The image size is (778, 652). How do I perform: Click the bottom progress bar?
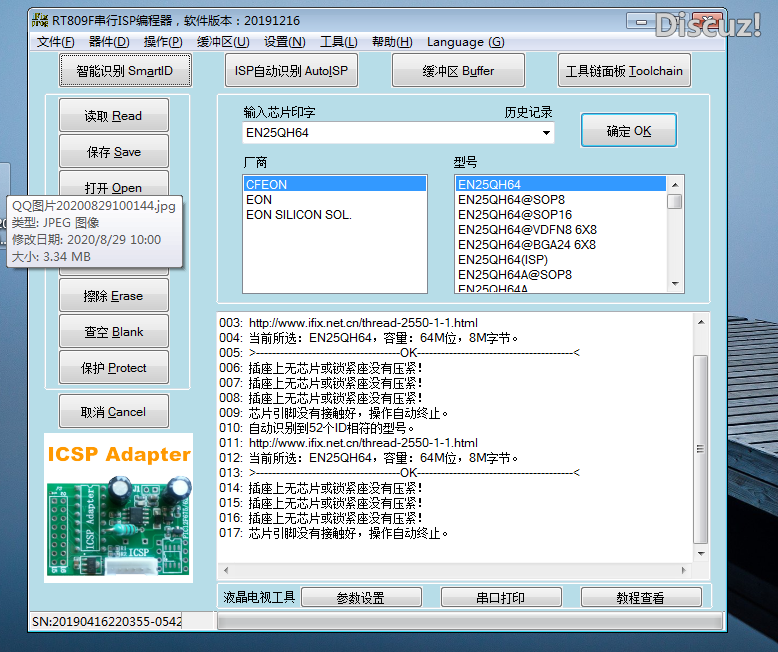470,621
